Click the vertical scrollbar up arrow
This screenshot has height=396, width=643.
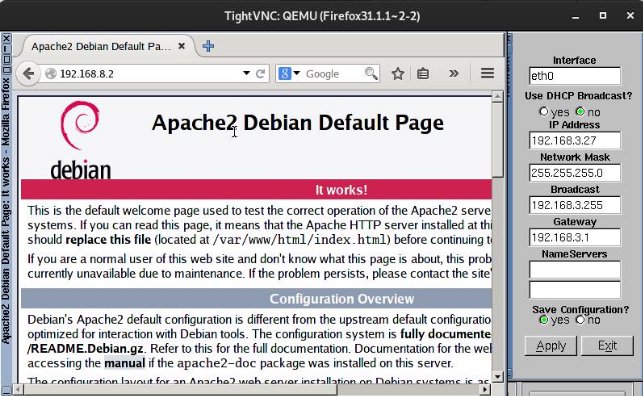(x=497, y=97)
